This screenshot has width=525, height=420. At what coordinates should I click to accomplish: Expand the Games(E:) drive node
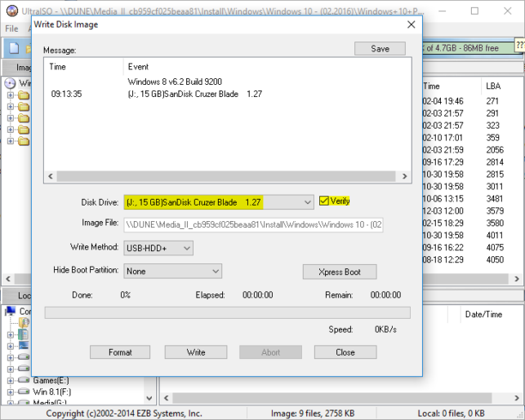11,381
